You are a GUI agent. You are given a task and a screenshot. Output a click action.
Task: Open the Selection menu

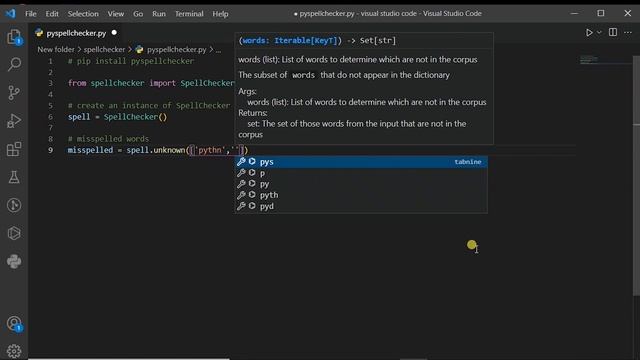pos(83,14)
